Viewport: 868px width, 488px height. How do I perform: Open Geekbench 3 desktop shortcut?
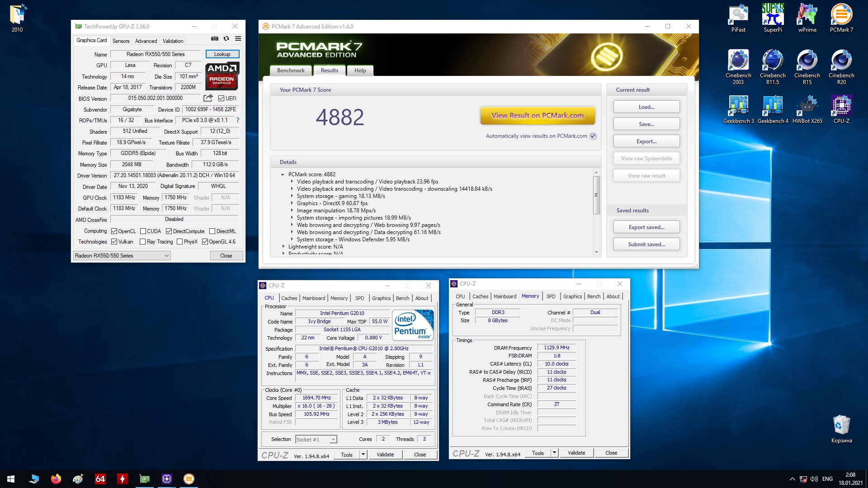pos(738,109)
